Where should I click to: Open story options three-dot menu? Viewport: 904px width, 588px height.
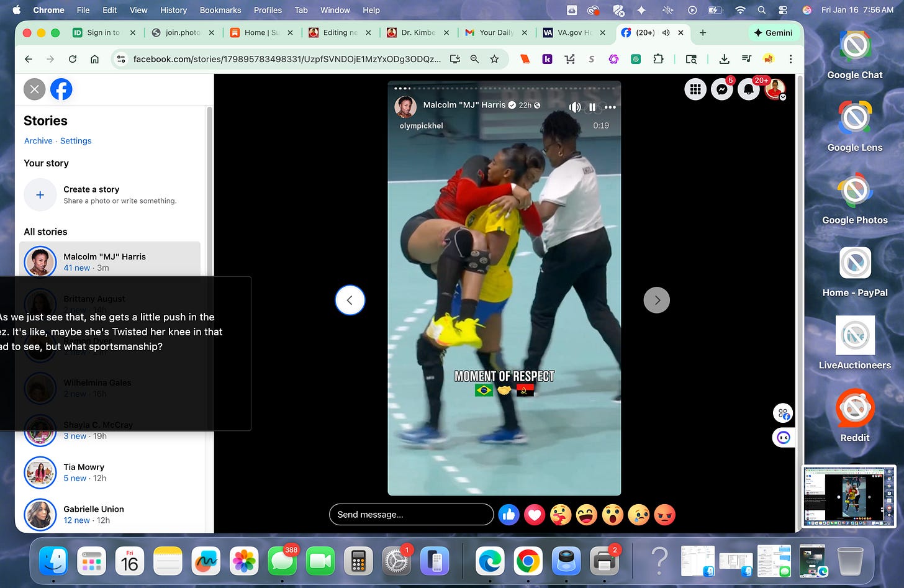point(610,107)
